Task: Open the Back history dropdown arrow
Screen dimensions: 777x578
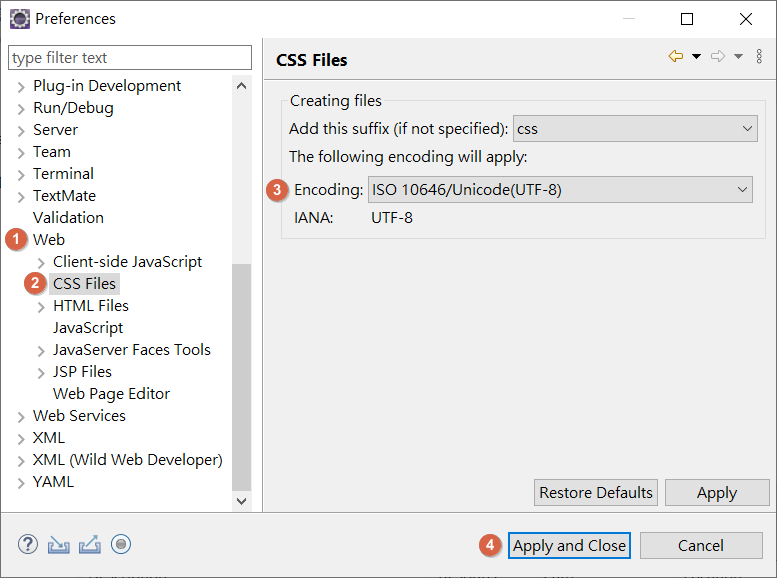Action: pyautogui.click(x=696, y=57)
